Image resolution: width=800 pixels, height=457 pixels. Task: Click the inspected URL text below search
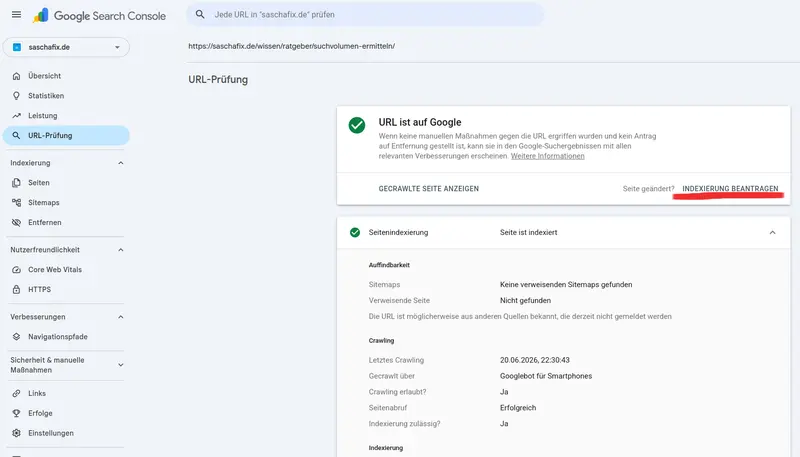[291, 46]
